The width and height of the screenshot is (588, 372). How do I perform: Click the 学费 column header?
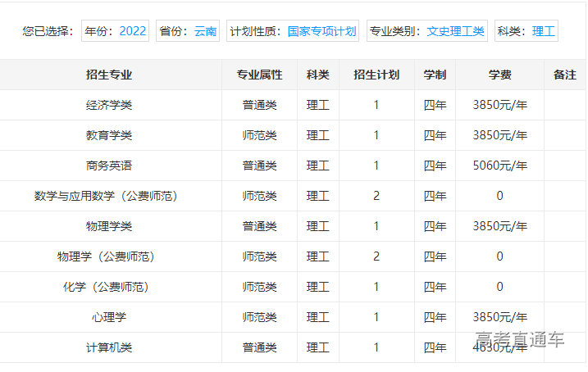click(x=499, y=75)
